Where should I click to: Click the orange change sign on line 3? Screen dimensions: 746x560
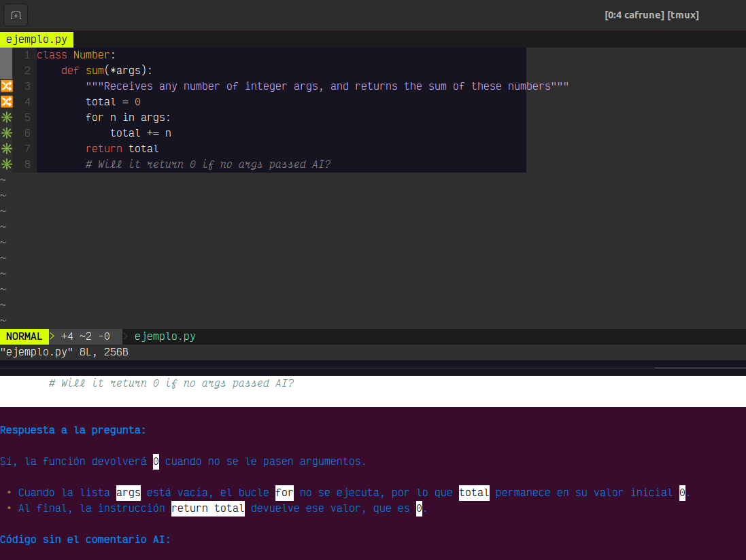point(7,86)
